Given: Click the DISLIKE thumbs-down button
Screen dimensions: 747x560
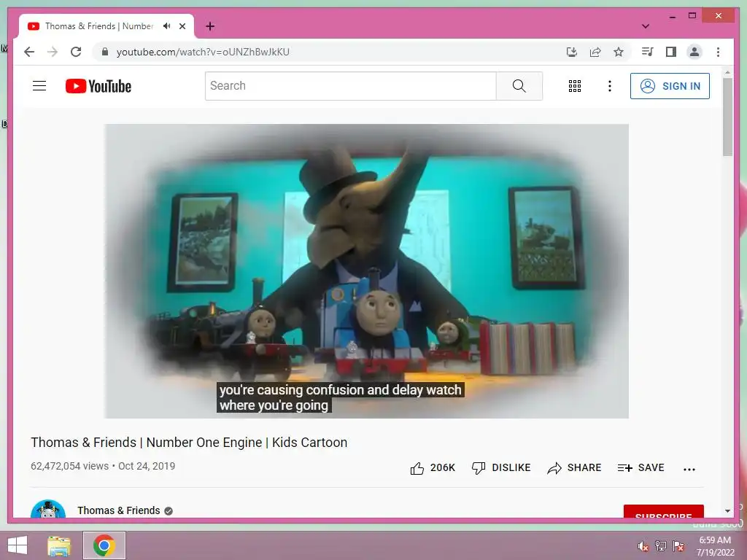Looking at the screenshot, I should (501, 468).
